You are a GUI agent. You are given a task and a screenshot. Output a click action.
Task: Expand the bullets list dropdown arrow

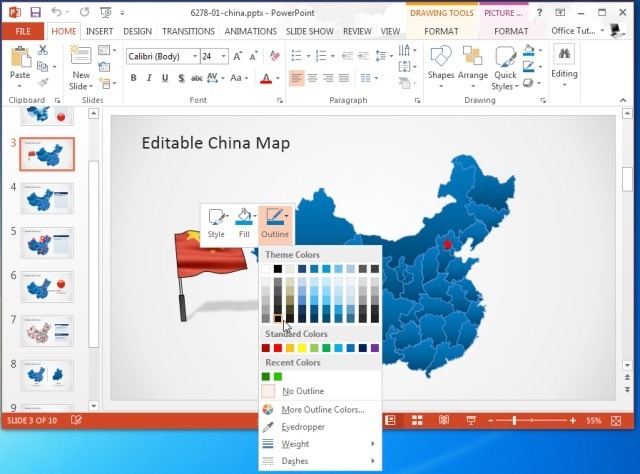click(308, 56)
